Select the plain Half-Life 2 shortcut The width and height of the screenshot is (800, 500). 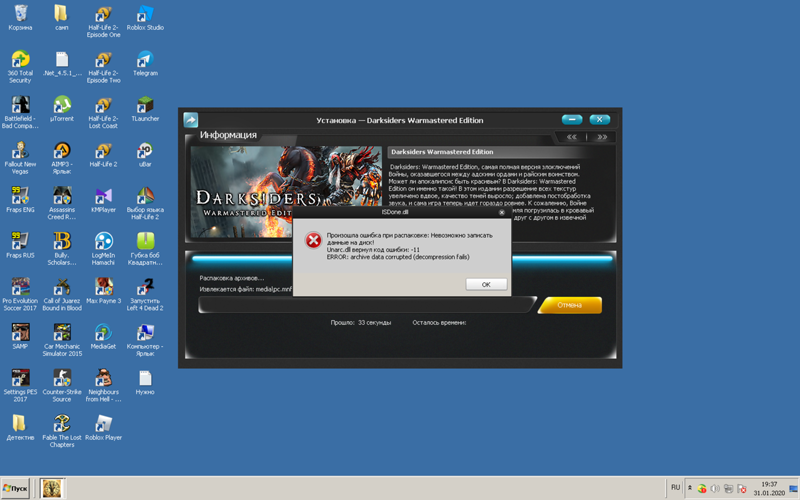[104, 154]
